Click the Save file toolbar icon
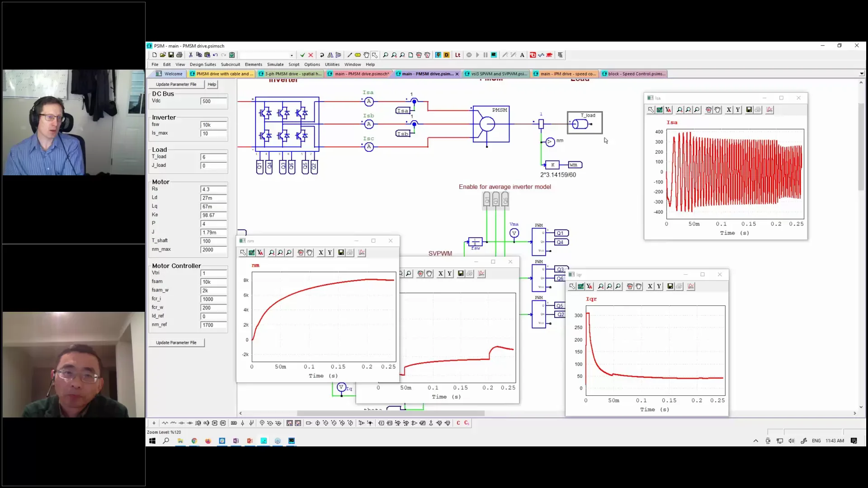The height and width of the screenshot is (488, 868). pos(171,55)
